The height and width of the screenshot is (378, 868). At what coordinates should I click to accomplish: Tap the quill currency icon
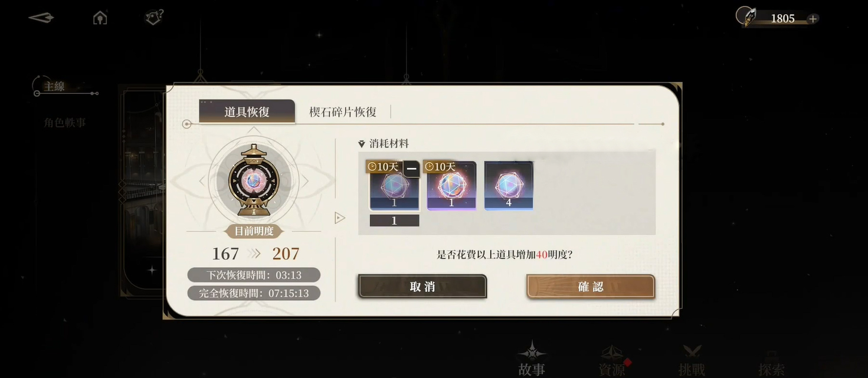[x=747, y=16]
